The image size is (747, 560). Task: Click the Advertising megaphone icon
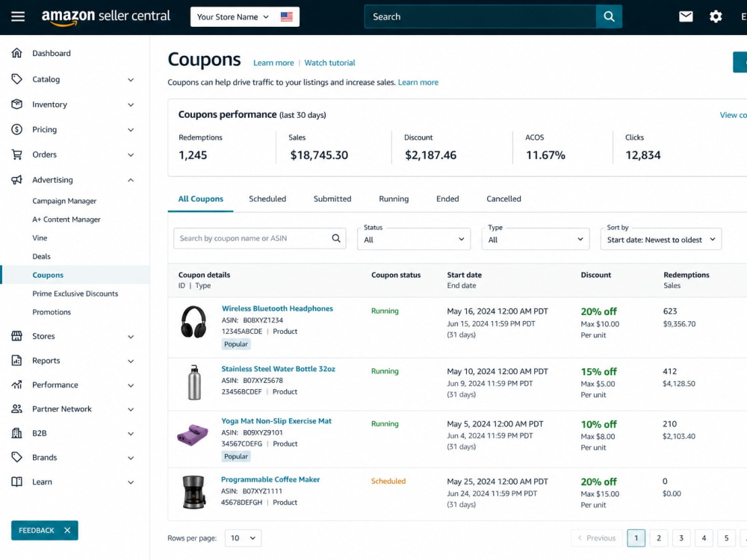[x=16, y=180]
